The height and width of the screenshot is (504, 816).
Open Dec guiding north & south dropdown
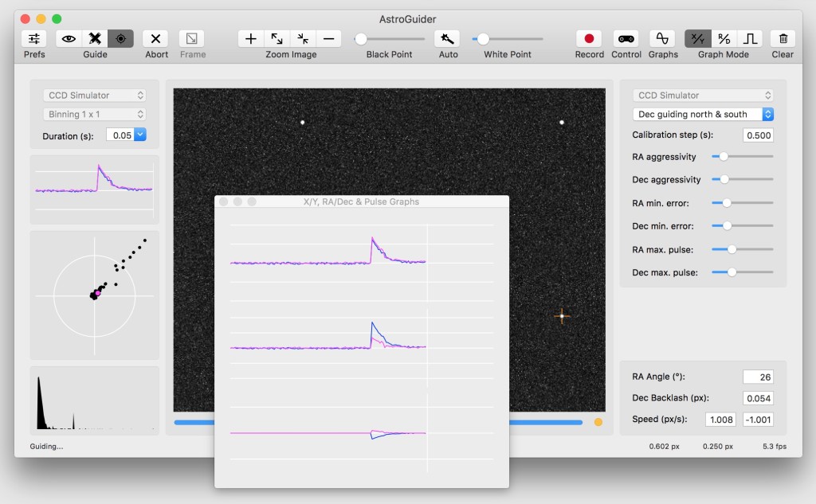[703, 114]
